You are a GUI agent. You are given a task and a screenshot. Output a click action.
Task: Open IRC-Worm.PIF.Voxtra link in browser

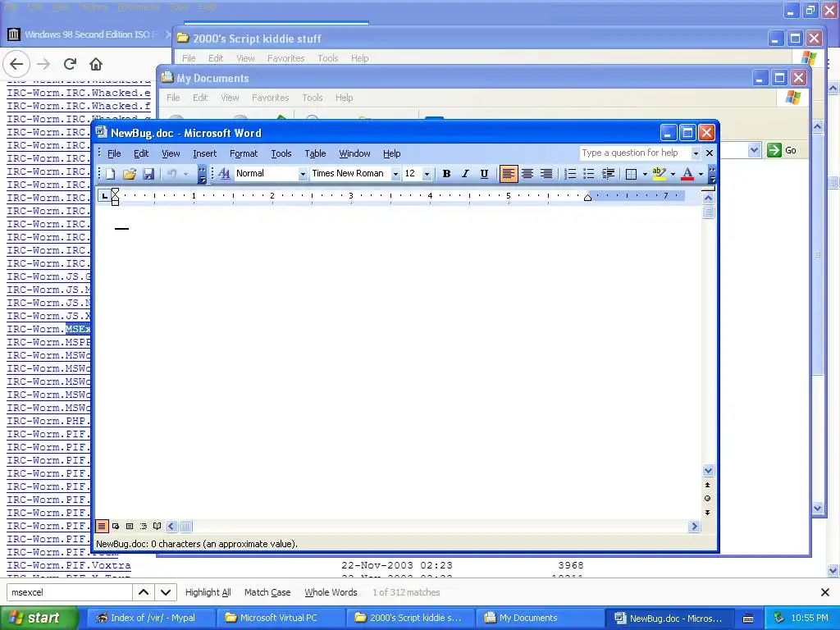69,565
